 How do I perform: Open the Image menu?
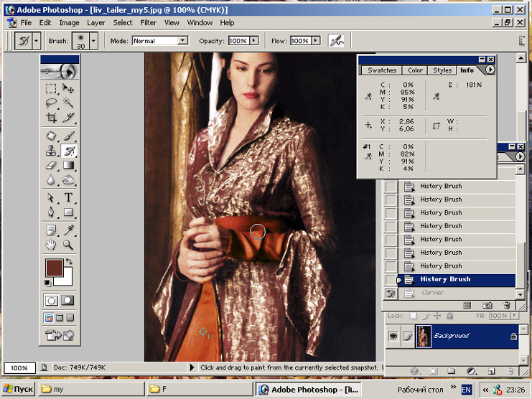coord(69,23)
